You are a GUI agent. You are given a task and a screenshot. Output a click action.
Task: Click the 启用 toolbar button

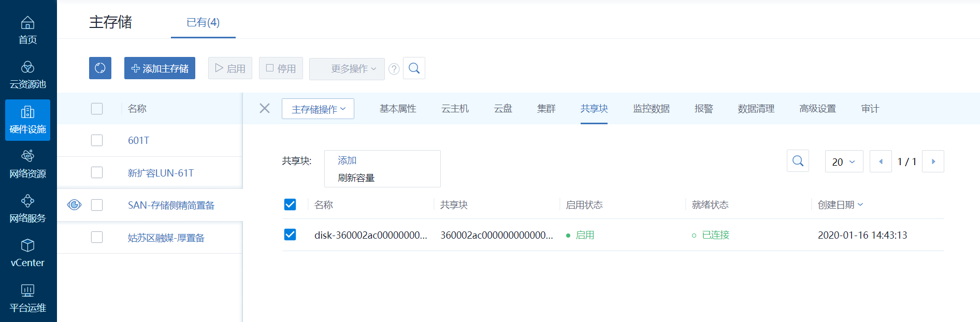[x=230, y=68]
